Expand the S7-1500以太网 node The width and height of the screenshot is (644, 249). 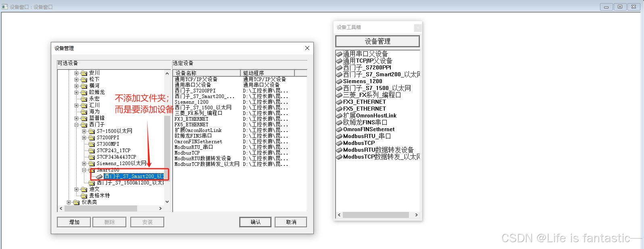[x=84, y=131]
